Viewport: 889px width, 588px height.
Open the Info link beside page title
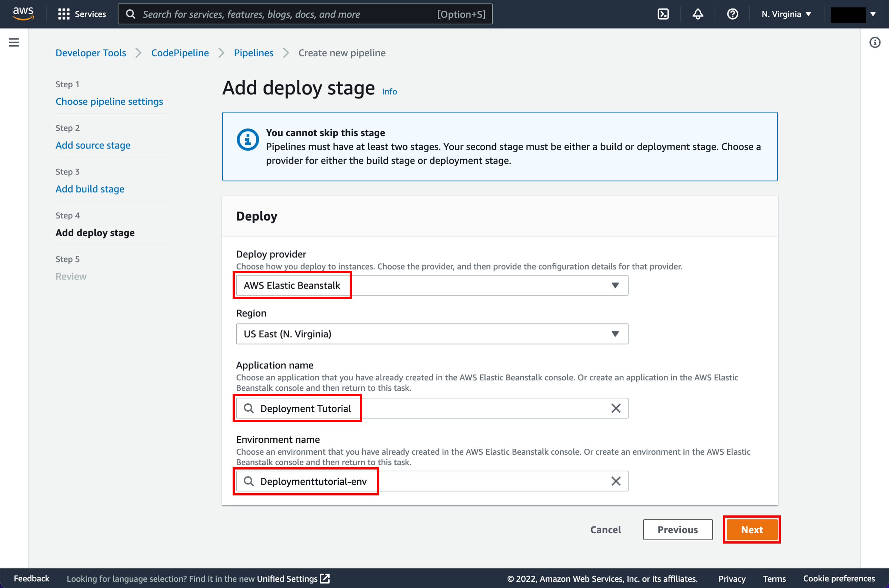click(389, 91)
